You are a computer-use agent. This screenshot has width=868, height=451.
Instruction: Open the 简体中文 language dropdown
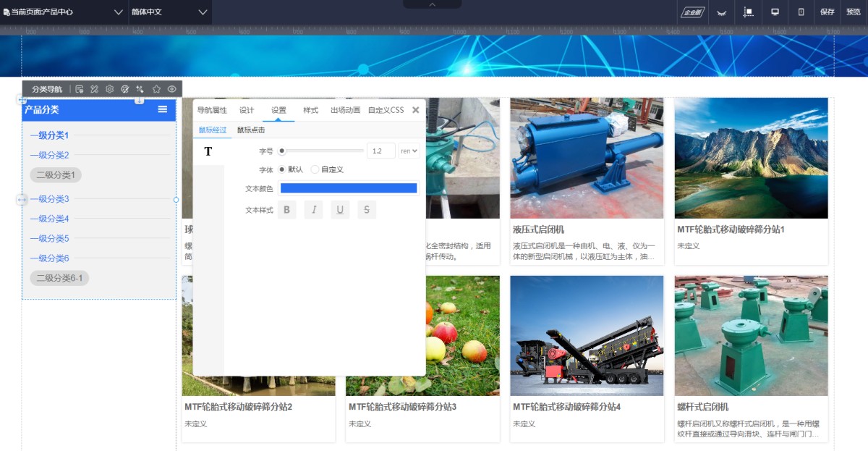(x=169, y=12)
